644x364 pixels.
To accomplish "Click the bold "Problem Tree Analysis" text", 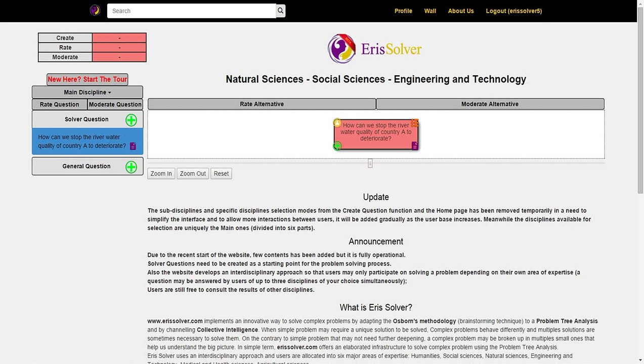I will point(567,321).
